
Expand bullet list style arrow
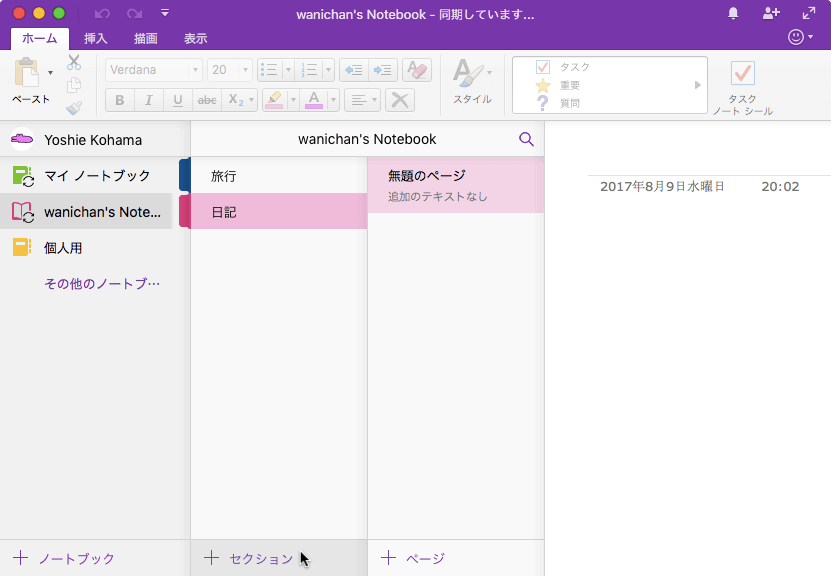[288, 70]
